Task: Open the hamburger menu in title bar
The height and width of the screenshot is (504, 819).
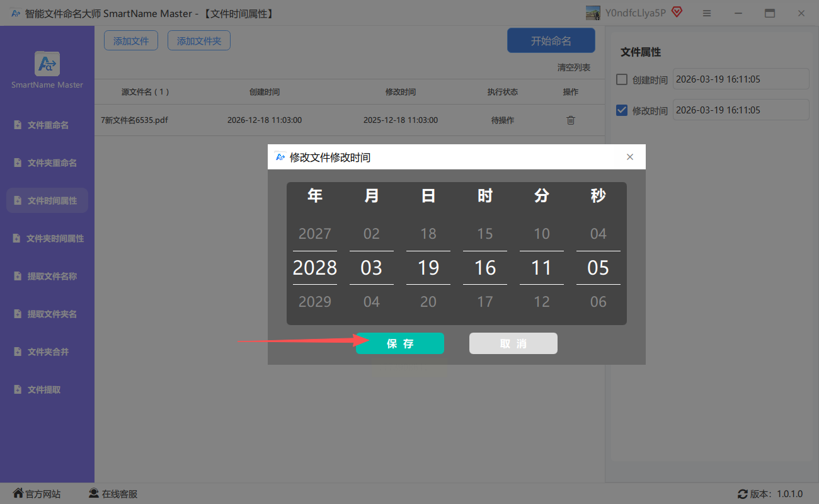Action: tap(707, 13)
